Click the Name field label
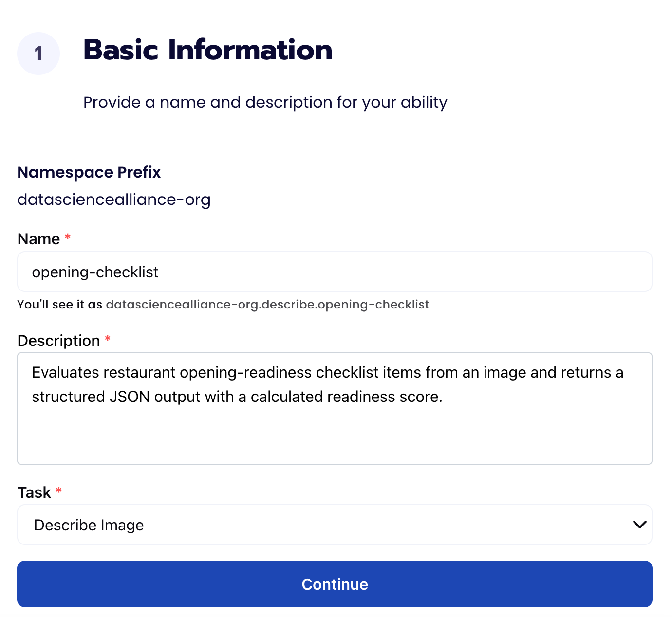 pos(39,239)
